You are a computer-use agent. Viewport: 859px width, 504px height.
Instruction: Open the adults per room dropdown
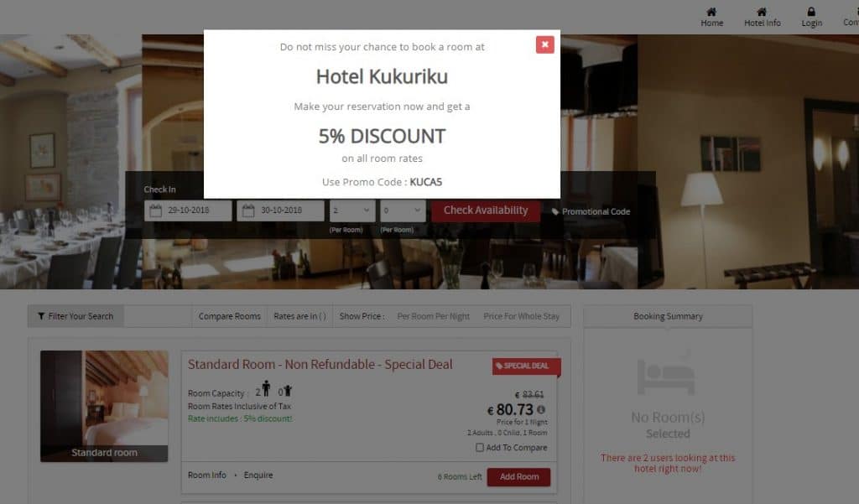pyautogui.click(x=351, y=210)
